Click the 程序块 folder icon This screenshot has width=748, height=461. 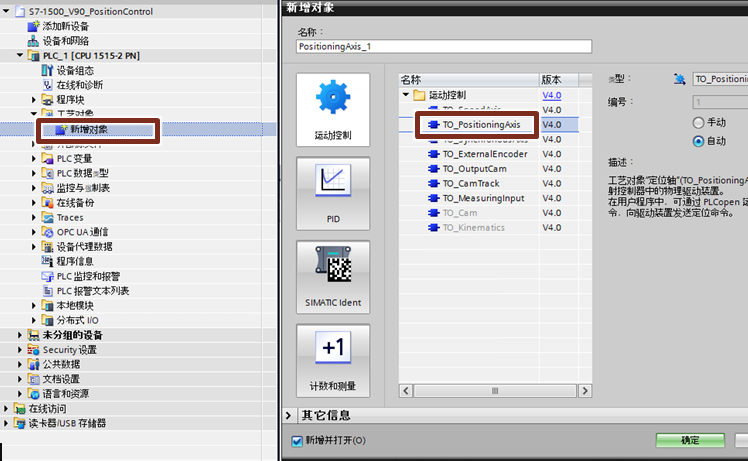click(47, 100)
